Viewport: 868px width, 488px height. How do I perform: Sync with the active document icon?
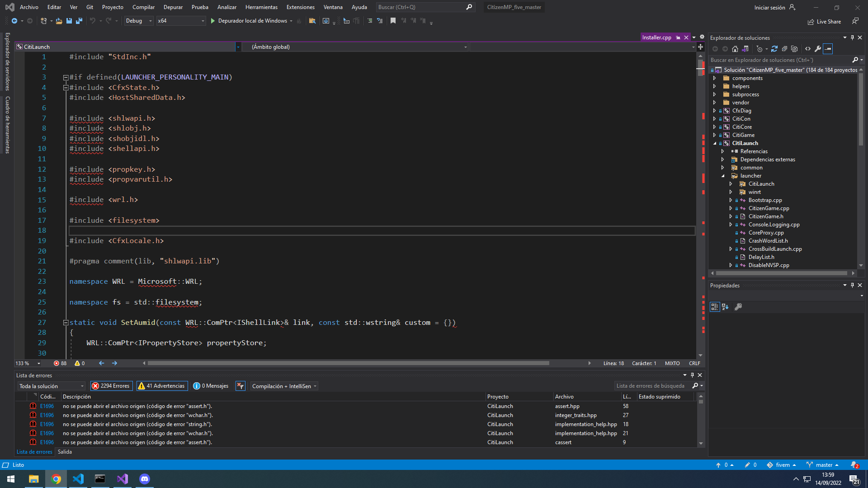click(x=774, y=49)
